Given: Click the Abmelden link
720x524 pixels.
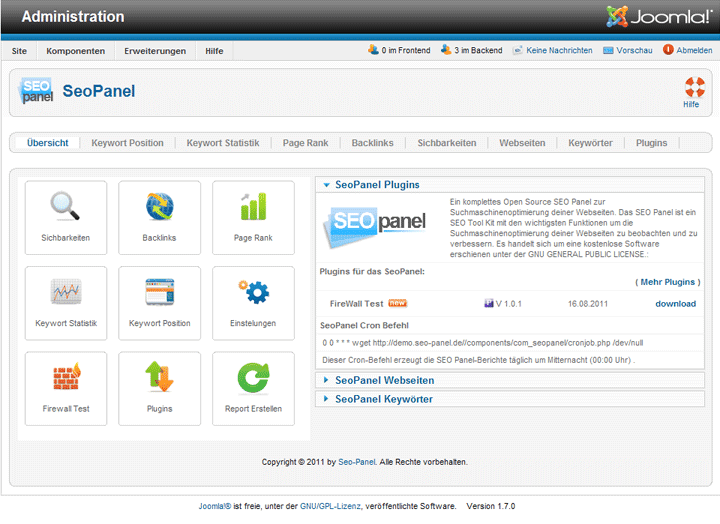Looking at the screenshot, I should (x=694, y=50).
